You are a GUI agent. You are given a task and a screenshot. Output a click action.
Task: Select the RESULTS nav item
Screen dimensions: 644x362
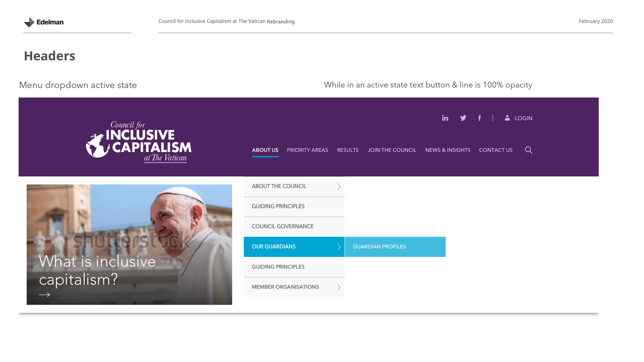pos(348,150)
